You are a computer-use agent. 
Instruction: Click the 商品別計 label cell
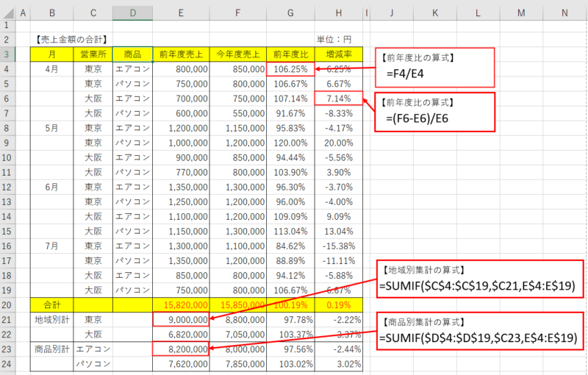pyautogui.click(x=52, y=349)
